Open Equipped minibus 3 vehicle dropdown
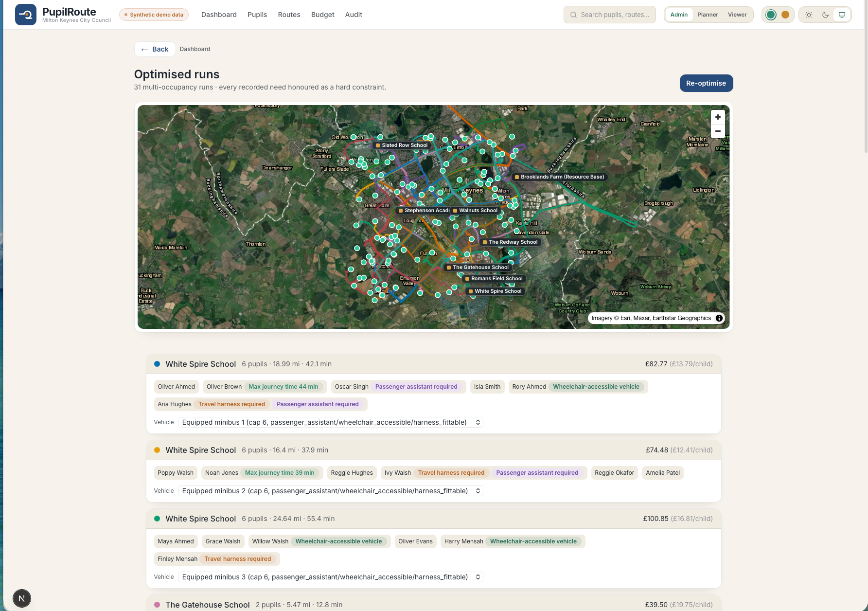Screen dimensions: 868x611 [x=331, y=577]
